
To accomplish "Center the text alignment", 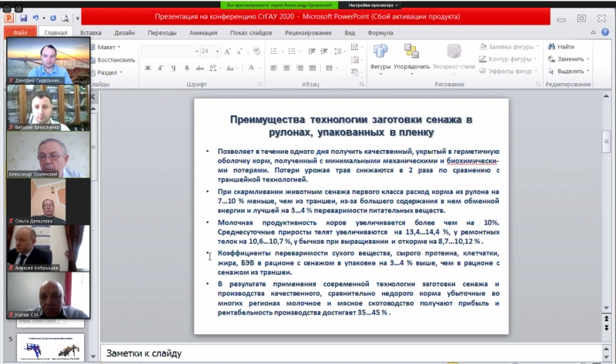I will point(286,68).
